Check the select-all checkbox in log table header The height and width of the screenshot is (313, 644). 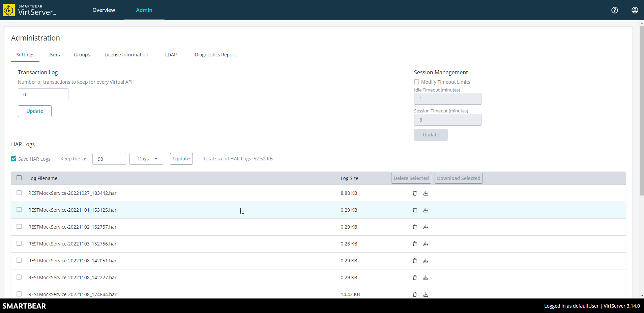pyautogui.click(x=19, y=178)
